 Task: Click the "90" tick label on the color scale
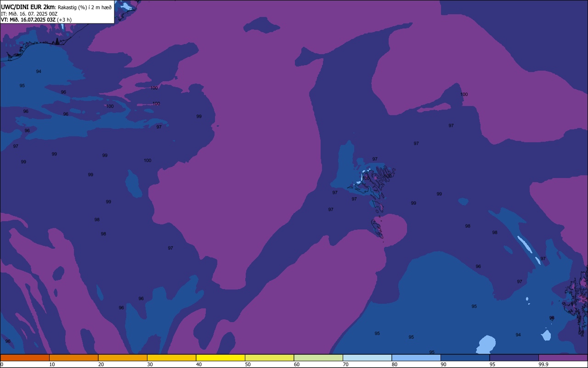click(443, 364)
